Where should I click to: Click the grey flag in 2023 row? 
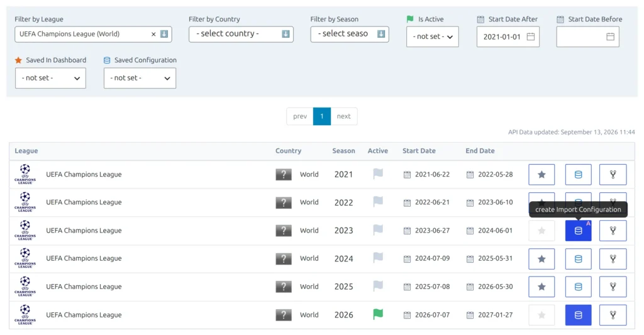[x=378, y=230]
